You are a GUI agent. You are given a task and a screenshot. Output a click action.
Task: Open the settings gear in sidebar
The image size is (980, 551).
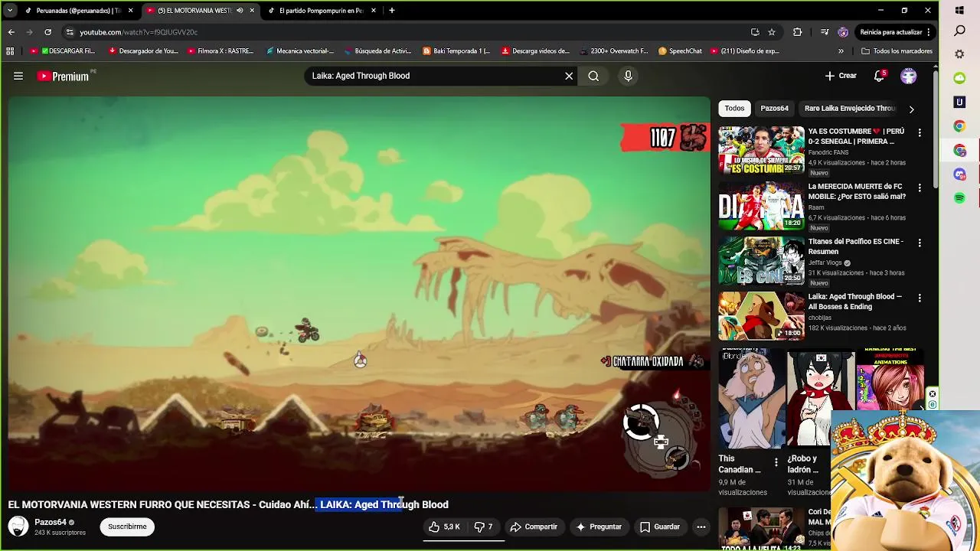pos(959,54)
